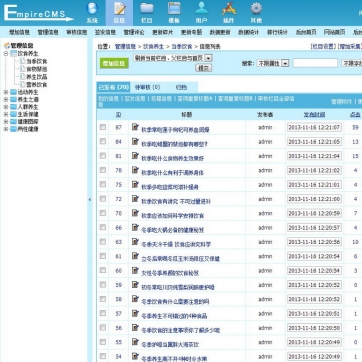Tick the checkbox for row ID 87
Image resolution: width=362 pixels, height=362 pixels.
coord(103,127)
